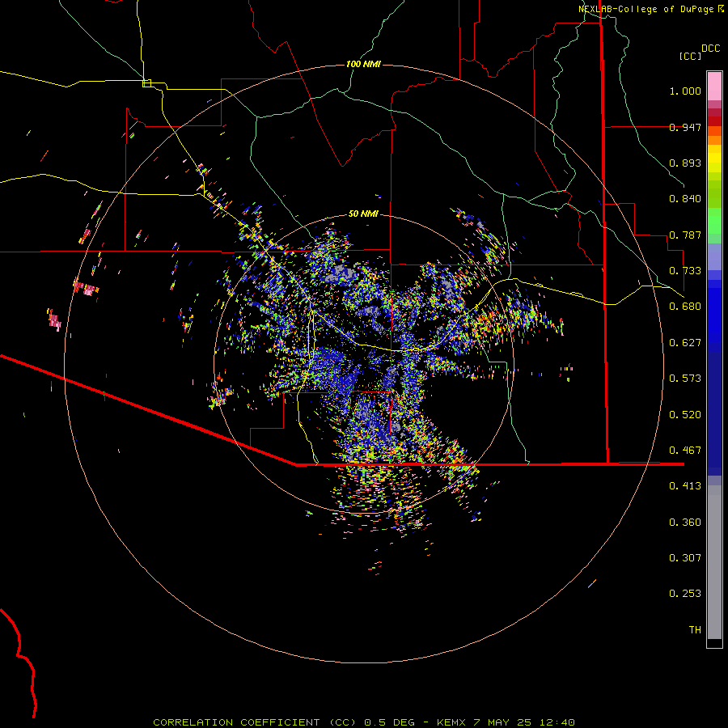Screen dimensions: 728x728
Task: Click the 0.680 legend value
Action: (685, 307)
